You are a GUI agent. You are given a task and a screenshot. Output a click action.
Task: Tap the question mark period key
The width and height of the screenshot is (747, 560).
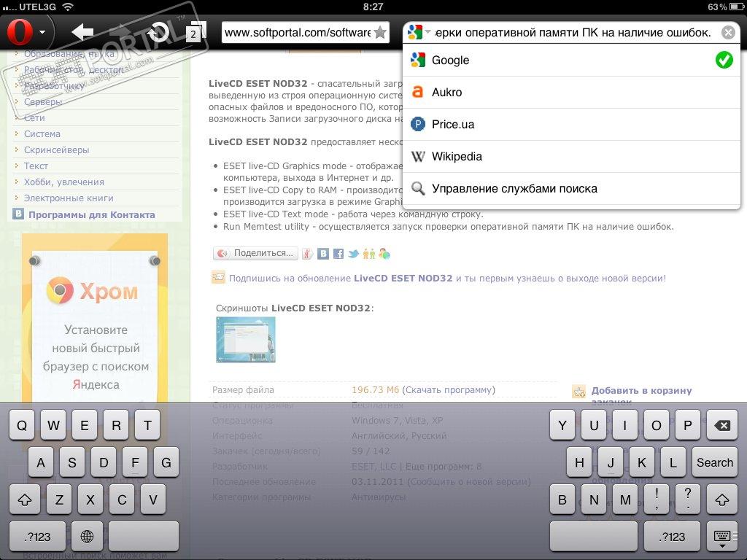[x=688, y=499]
